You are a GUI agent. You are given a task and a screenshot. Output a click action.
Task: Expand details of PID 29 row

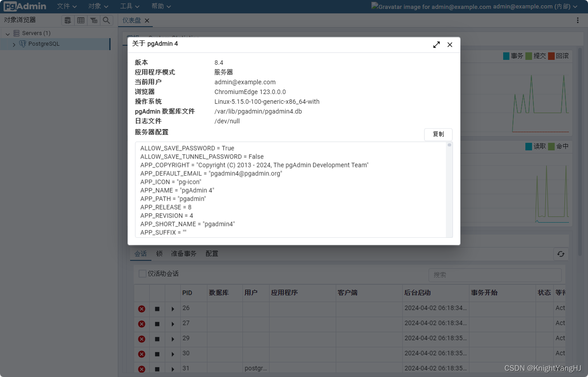pyautogui.click(x=173, y=339)
